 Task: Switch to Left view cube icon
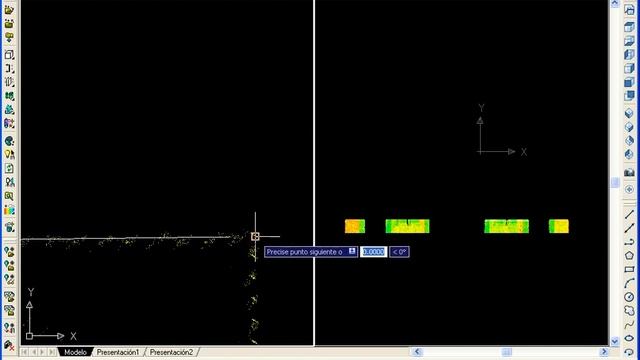click(x=629, y=55)
